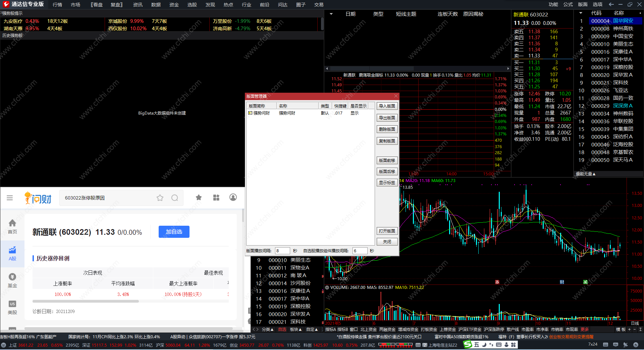Select 美股 in the 问财 sidebar
Image resolution: width=644 pixels, height=350 pixels.
[x=12, y=307]
